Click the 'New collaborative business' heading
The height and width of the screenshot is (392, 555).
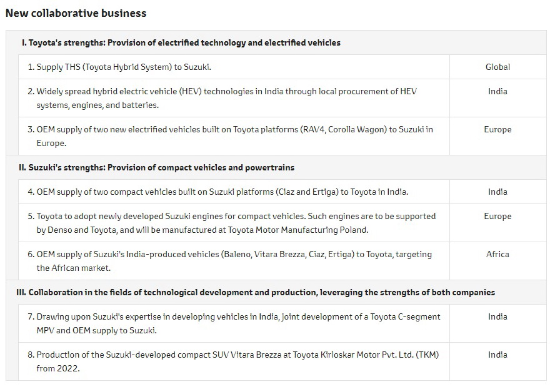point(76,13)
